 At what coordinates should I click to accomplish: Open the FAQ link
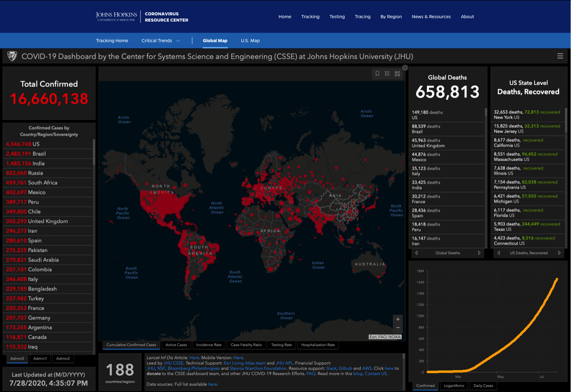[311, 374]
